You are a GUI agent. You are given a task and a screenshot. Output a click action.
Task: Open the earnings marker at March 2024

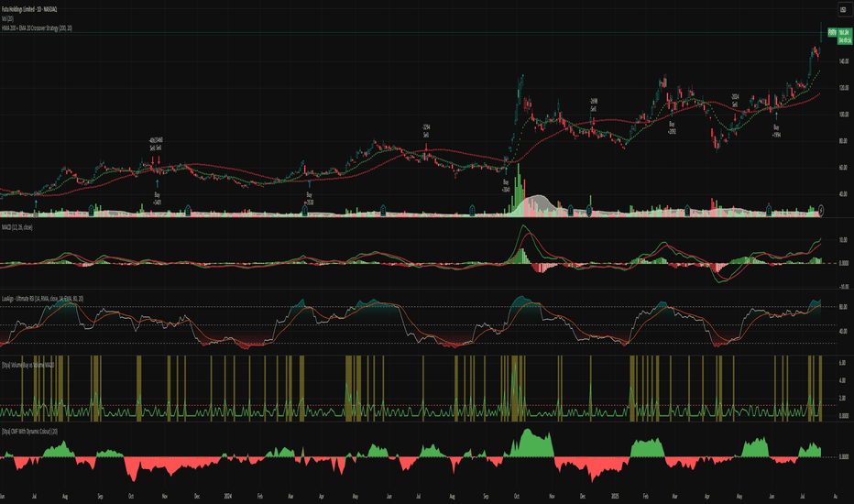305,211
